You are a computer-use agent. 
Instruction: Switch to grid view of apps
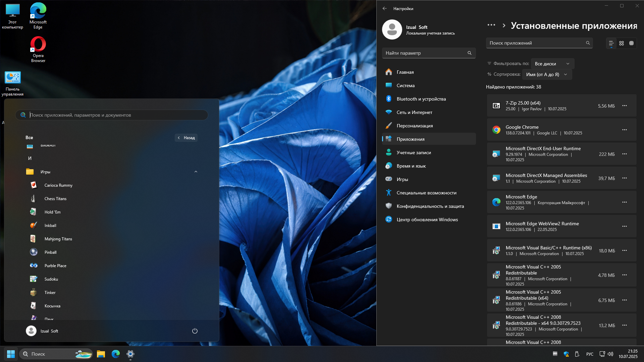622,43
